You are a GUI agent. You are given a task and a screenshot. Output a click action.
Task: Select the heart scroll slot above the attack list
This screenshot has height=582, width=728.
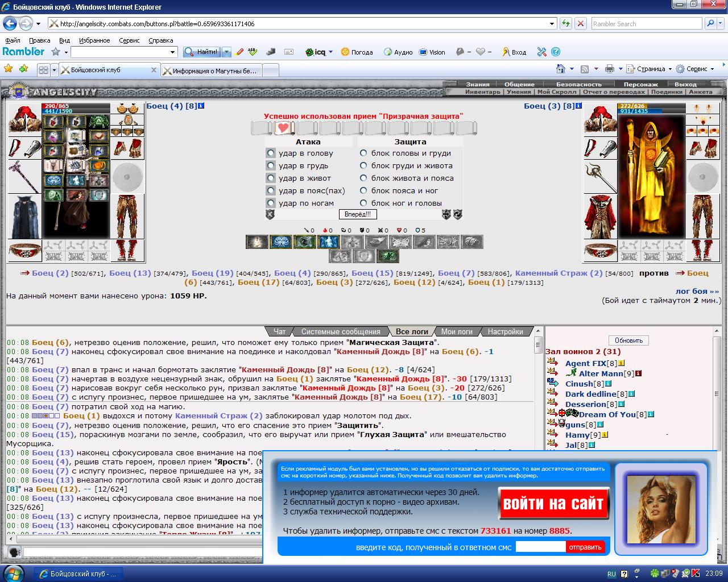(285, 128)
